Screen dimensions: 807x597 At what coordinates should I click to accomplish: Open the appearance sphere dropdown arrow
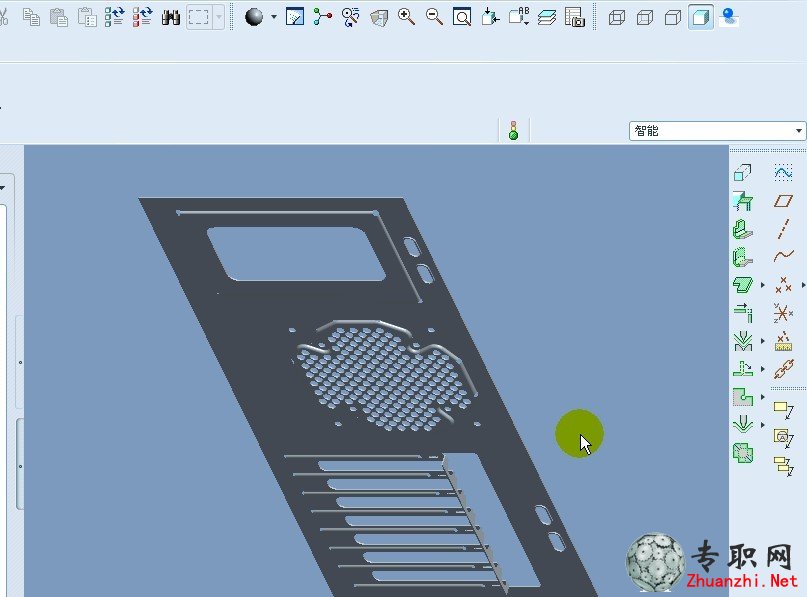point(274,17)
